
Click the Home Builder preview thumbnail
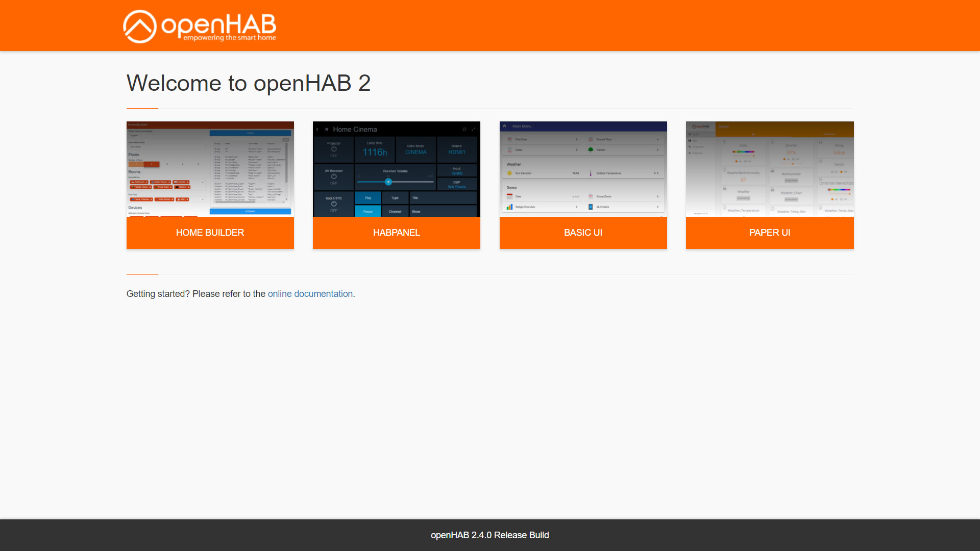click(x=210, y=169)
